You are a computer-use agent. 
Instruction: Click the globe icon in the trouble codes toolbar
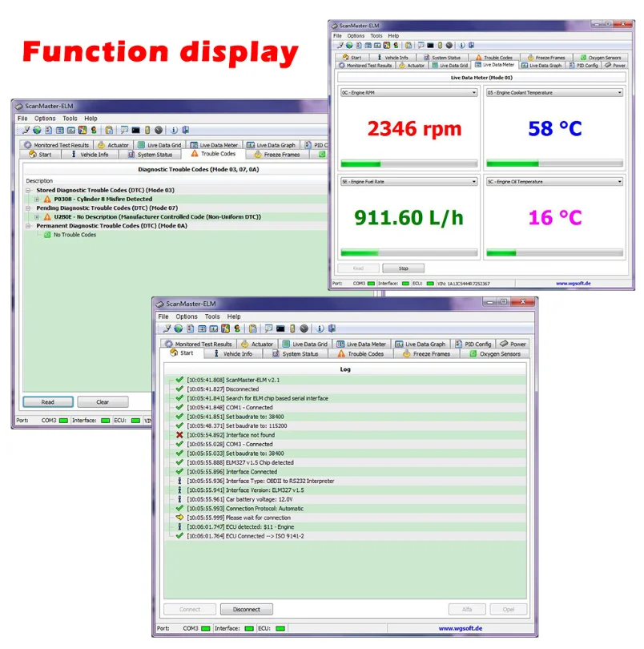(36, 130)
